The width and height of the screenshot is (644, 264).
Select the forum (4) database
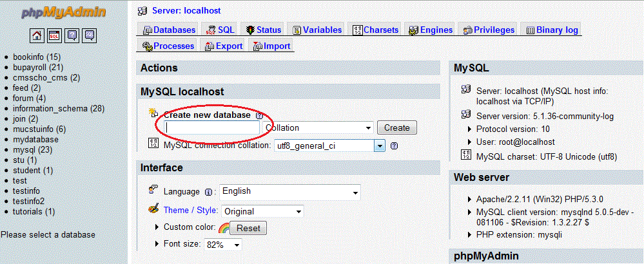29,99
